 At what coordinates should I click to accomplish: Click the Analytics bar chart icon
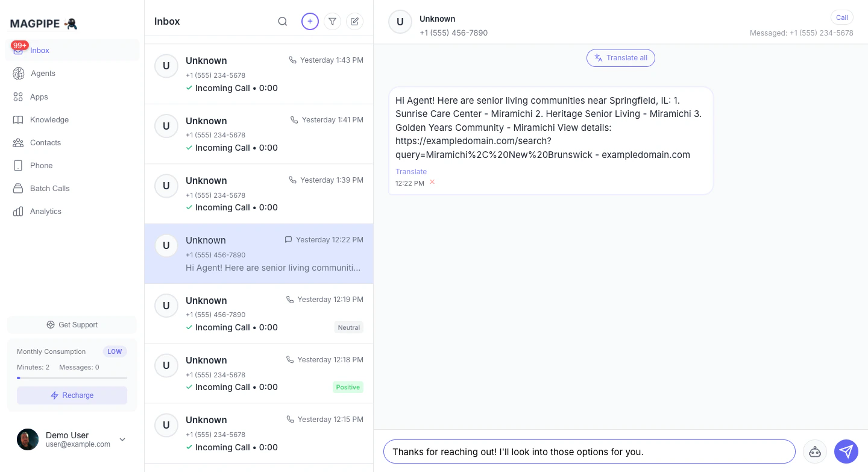[x=18, y=211]
